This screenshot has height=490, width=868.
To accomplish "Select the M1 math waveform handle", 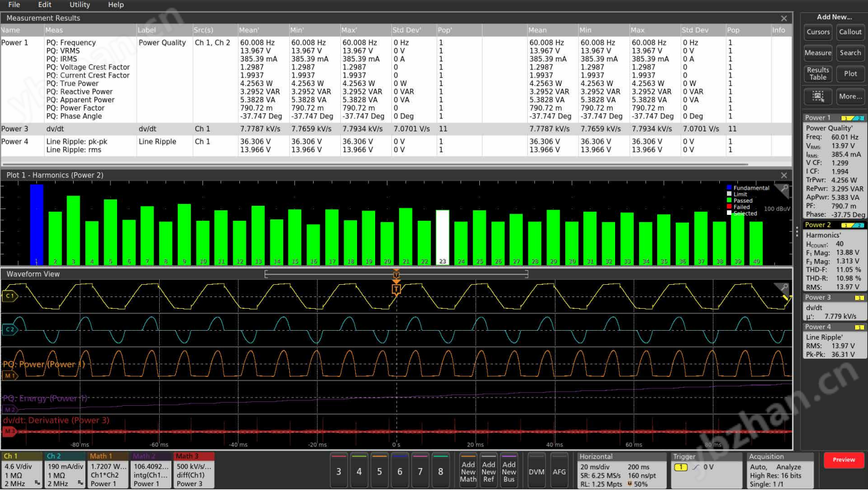I will click(9, 375).
